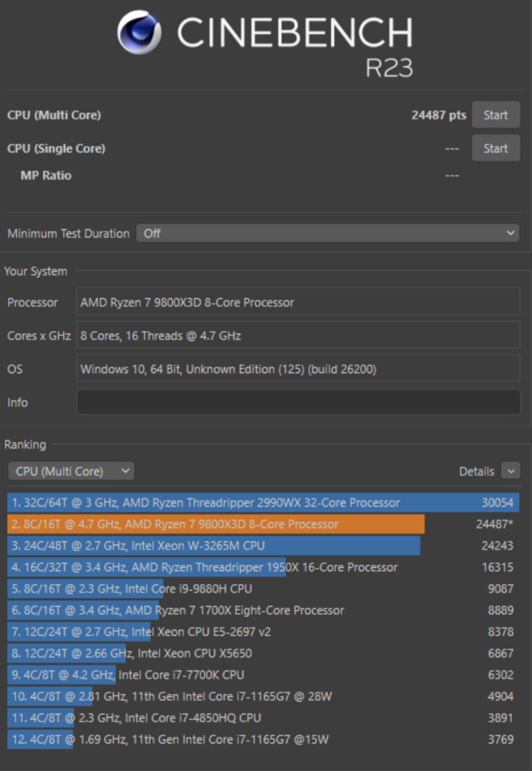Click the Cores x GHz field
532x771 pixels.
point(298,335)
